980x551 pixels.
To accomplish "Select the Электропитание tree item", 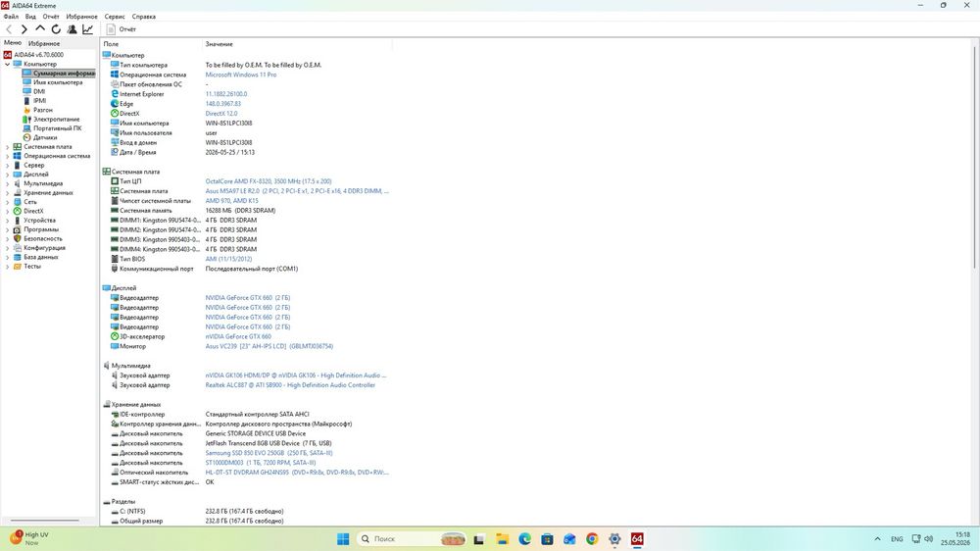I will pos(56,119).
